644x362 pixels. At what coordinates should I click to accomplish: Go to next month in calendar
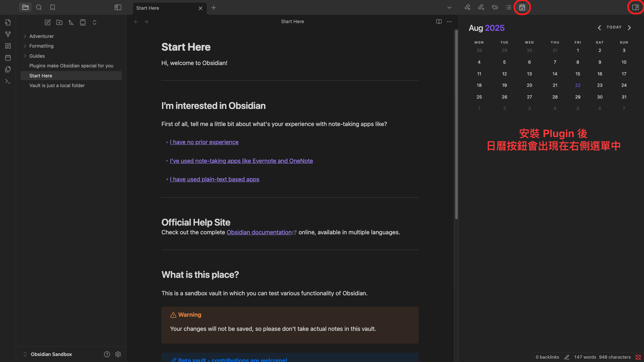[x=629, y=28]
